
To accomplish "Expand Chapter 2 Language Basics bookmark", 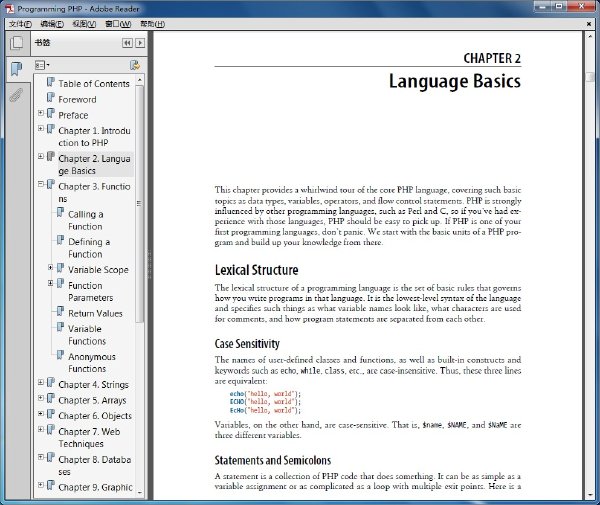I will click(x=41, y=156).
